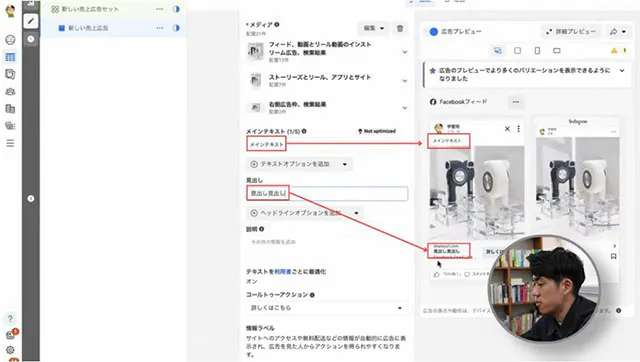Focus the 見出し headline input field

pyautogui.click(x=327, y=193)
